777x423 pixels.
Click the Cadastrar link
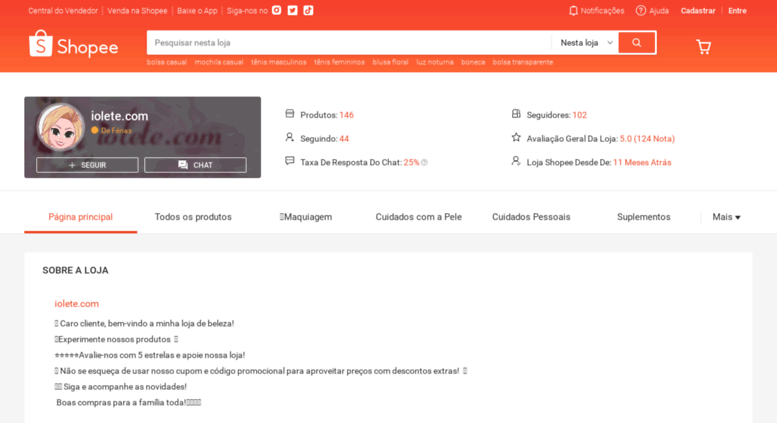[698, 10]
